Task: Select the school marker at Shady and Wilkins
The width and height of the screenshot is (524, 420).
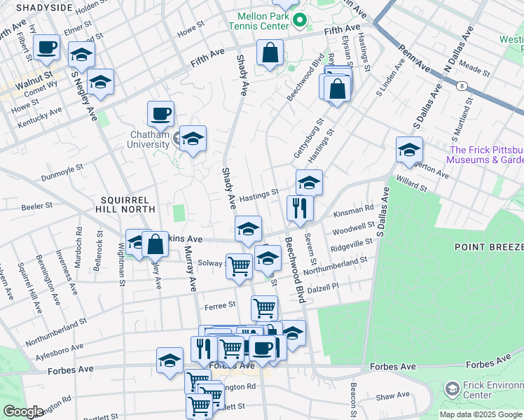Action: point(248,229)
